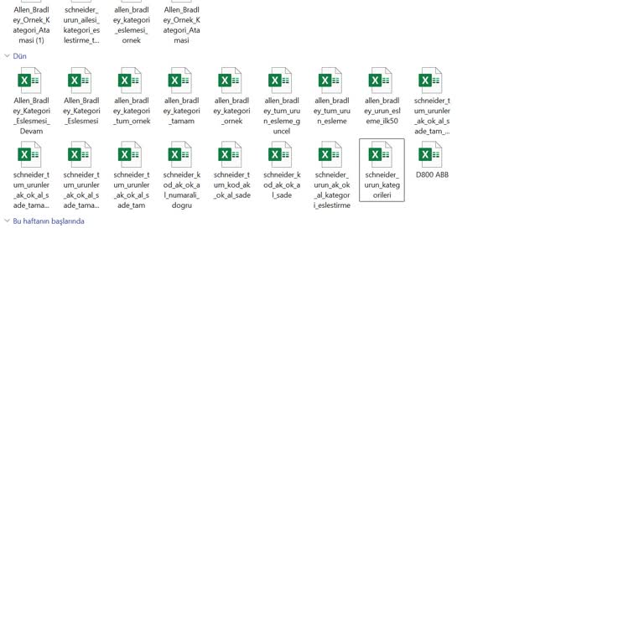Select schneider_kod_ak_ok_al_sade Excel icon
This screenshot has height=644, width=644.
282,156
